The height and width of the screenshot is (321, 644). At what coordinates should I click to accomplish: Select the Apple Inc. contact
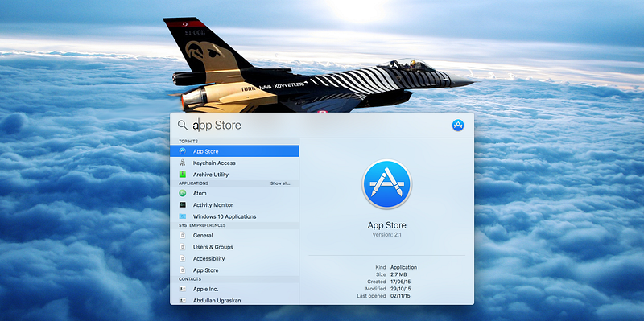pyautogui.click(x=234, y=289)
